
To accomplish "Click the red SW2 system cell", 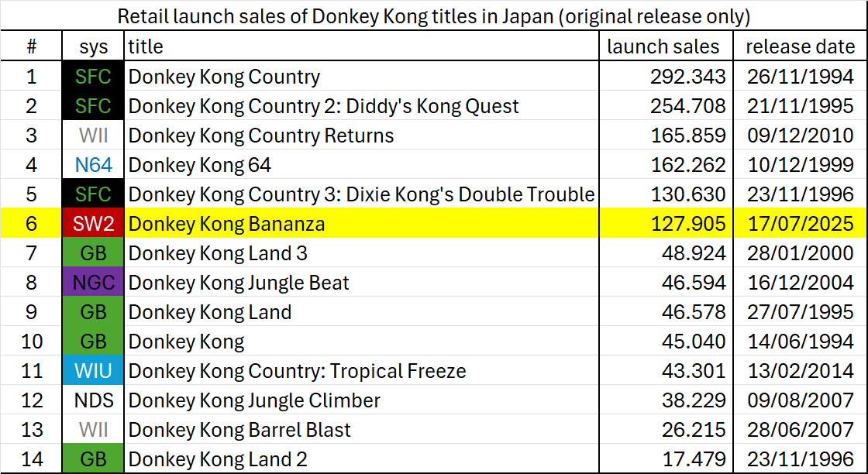I will [93, 224].
